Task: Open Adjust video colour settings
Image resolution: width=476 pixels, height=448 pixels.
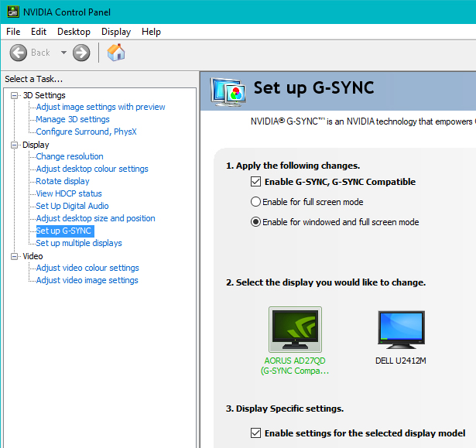Action: 87,268
